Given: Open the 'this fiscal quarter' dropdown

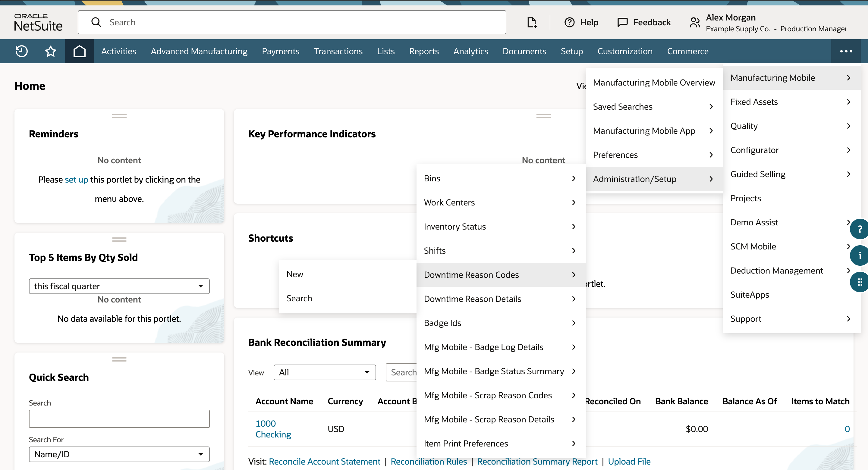Looking at the screenshot, I should click(x=119, y=286).
